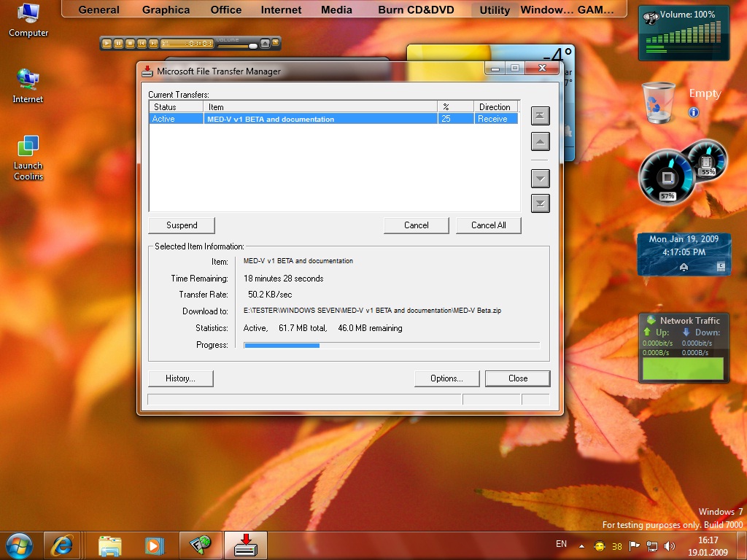Click the EN language indicator
747x560 pixels.
click(561, 544)
